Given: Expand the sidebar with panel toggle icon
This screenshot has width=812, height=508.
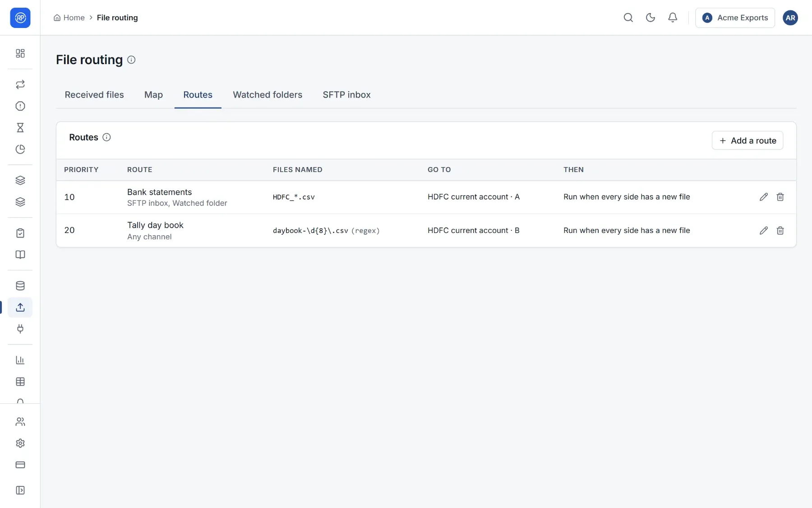Looking at the screenshot, I should [x=20, y=490].
